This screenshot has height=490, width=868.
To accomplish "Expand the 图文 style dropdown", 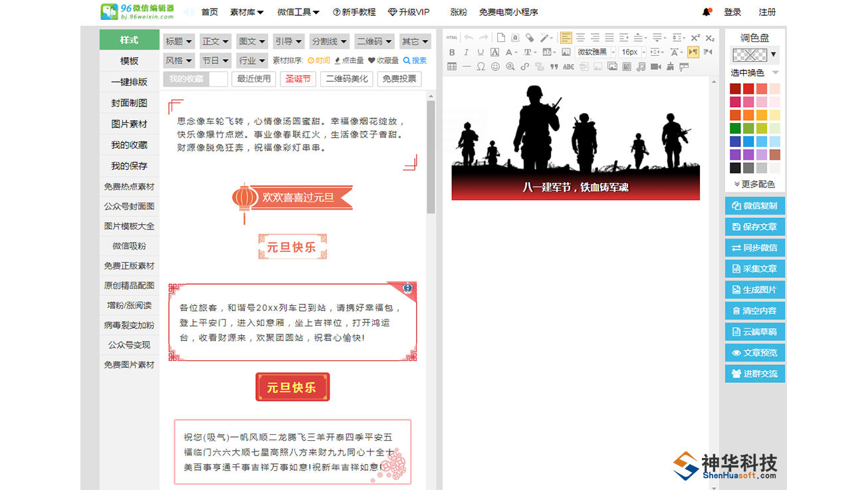I will pos(252,41).
